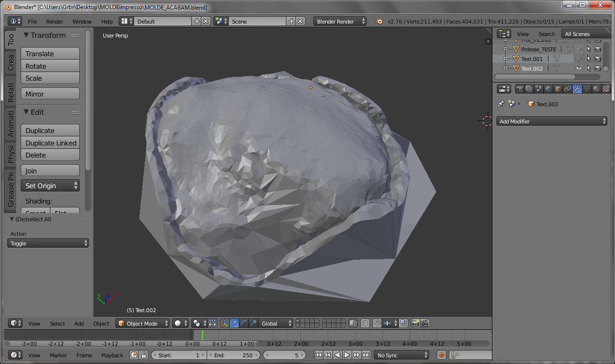This screenshot has height=364, width=615.
Task: Open the Render Layers properties tab
Action: point(529,89)
